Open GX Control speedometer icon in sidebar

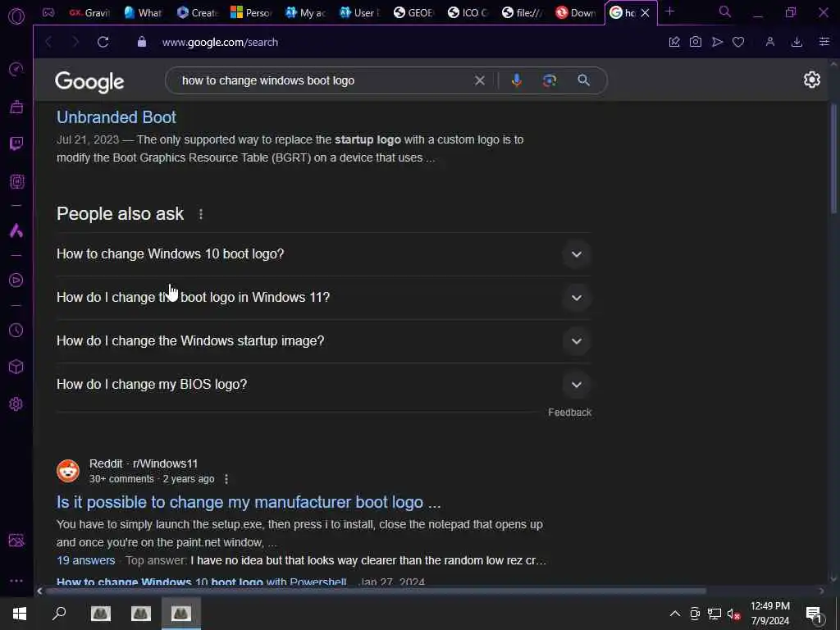pyautogui.click(x=16, y=69)
